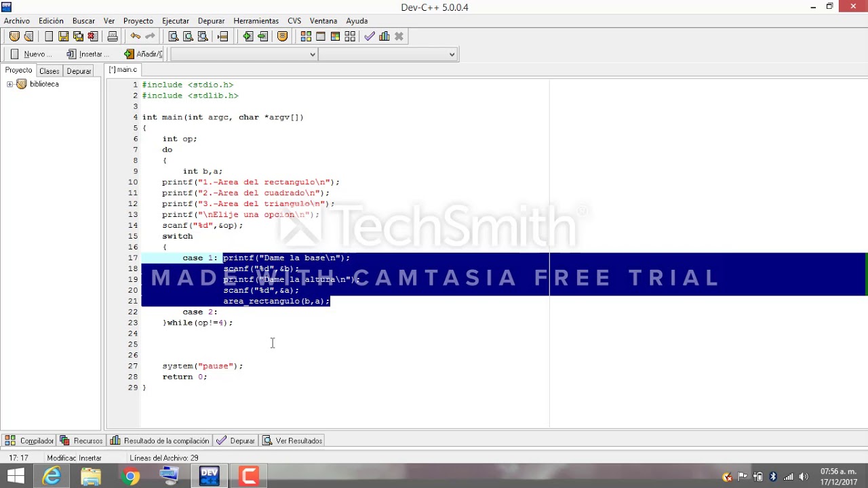Click the middle magnifier Replace icon

point(188,37)
